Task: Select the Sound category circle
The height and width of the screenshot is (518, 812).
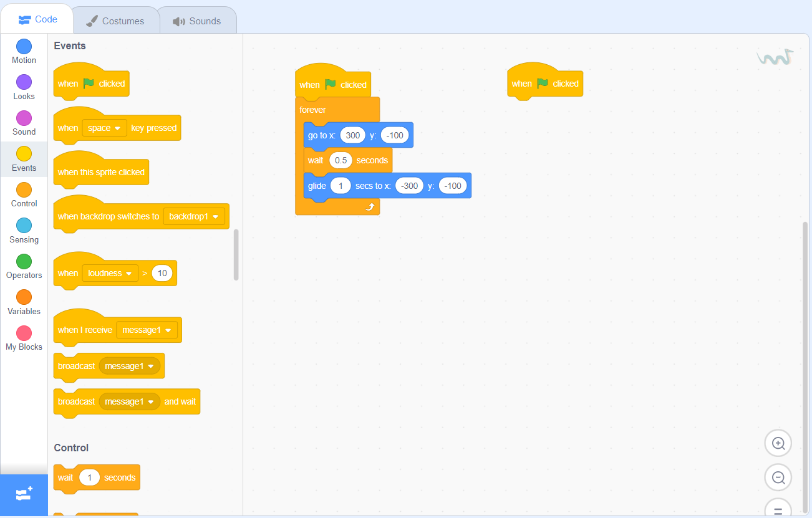Action: click(24, 118)
